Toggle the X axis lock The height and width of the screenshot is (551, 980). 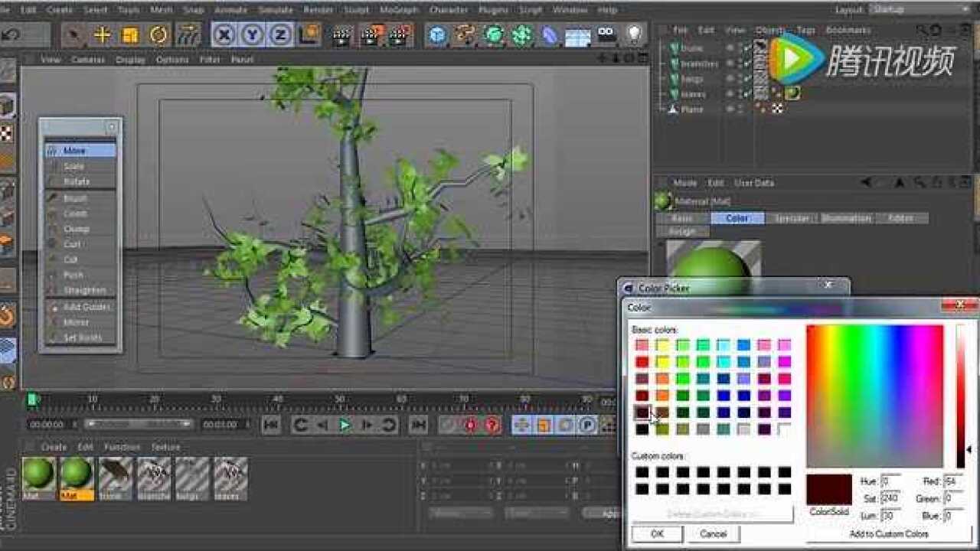[224, 35]
